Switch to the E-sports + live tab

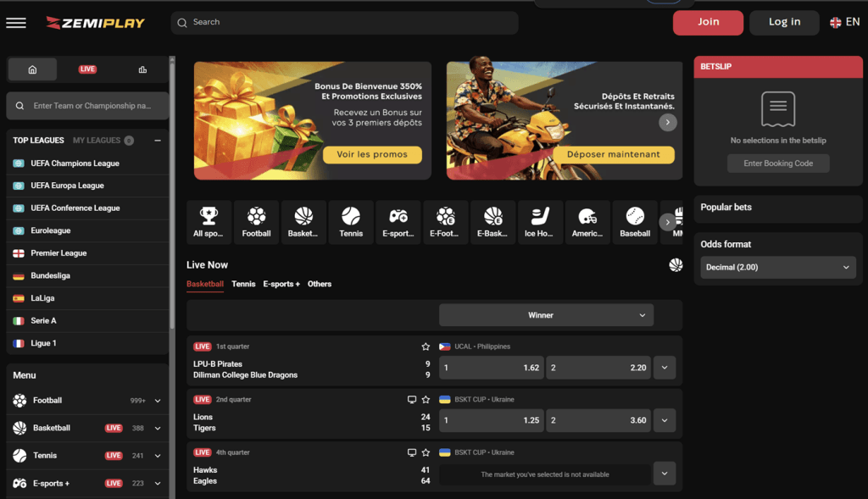[x=281, y=285]
